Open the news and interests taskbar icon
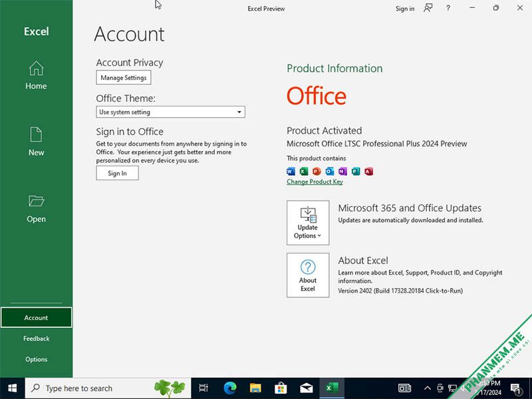This screenshot has height=399, width=532. click(404, 388)
